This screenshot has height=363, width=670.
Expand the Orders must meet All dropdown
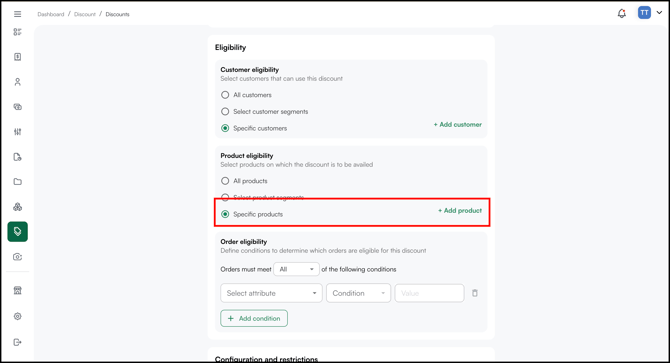pos(296,269)
